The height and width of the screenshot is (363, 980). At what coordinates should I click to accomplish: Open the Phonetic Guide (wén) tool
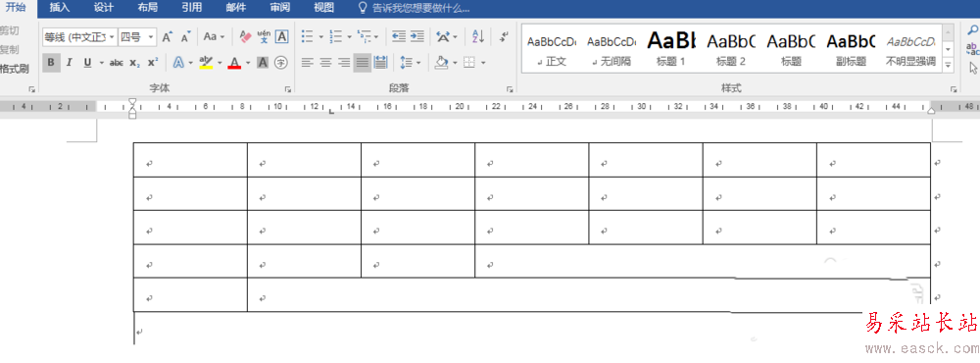click(264, 37)
